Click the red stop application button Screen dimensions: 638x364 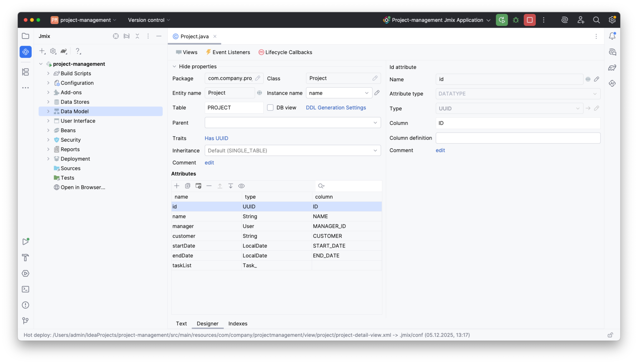[x=529, y=20]
